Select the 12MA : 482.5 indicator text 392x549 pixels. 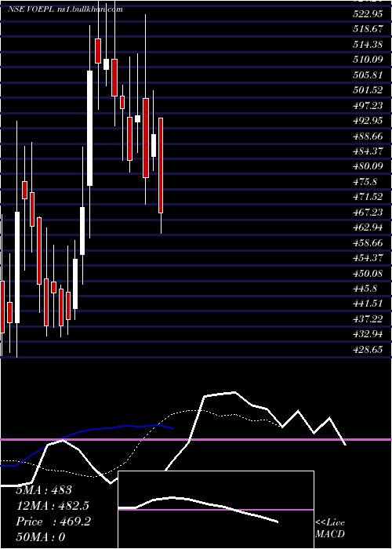click(53, 506)
